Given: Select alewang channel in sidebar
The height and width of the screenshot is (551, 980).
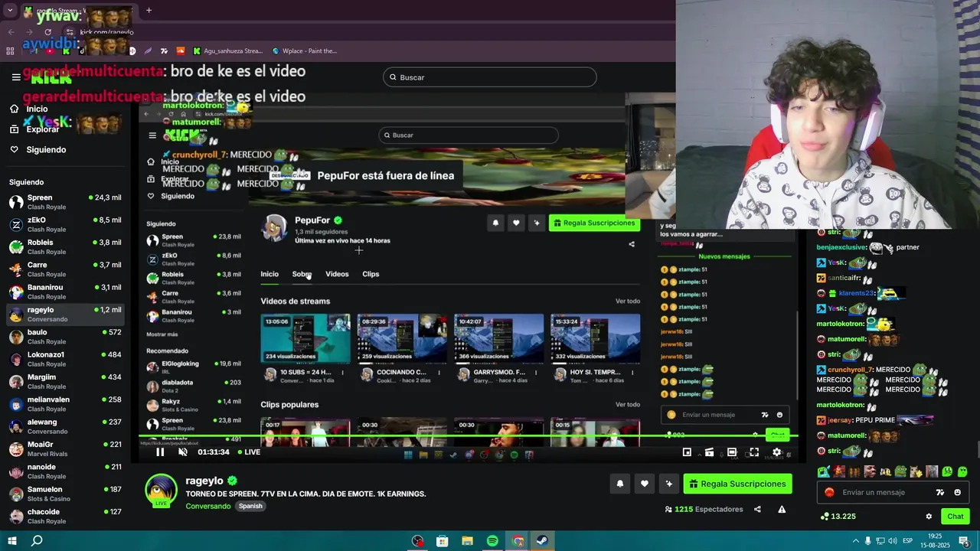Looking at the screenshot, I should [x=65, y=426].
